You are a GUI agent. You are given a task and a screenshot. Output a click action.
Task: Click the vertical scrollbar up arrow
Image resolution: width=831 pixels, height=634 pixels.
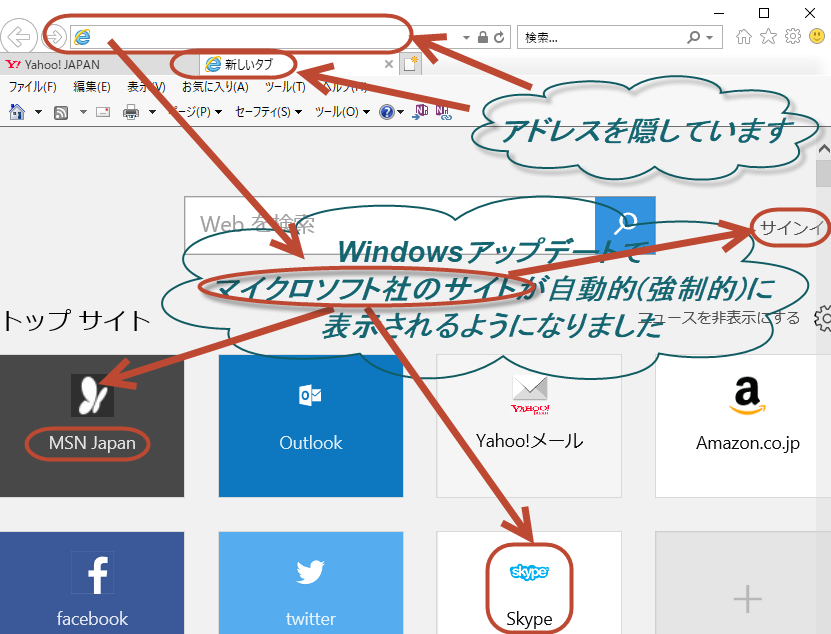[823, 148]
